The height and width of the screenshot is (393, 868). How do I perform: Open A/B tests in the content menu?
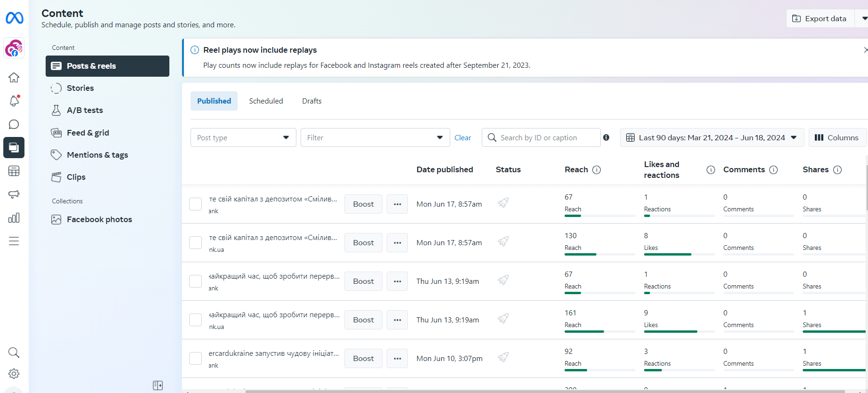tap(107, 110)
